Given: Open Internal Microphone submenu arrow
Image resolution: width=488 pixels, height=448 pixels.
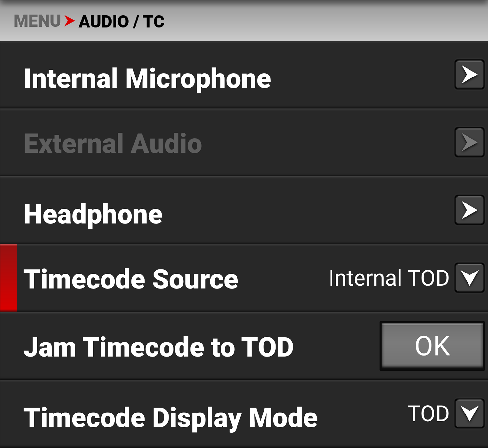Looking at the screenshot, I should pos(469,75).
